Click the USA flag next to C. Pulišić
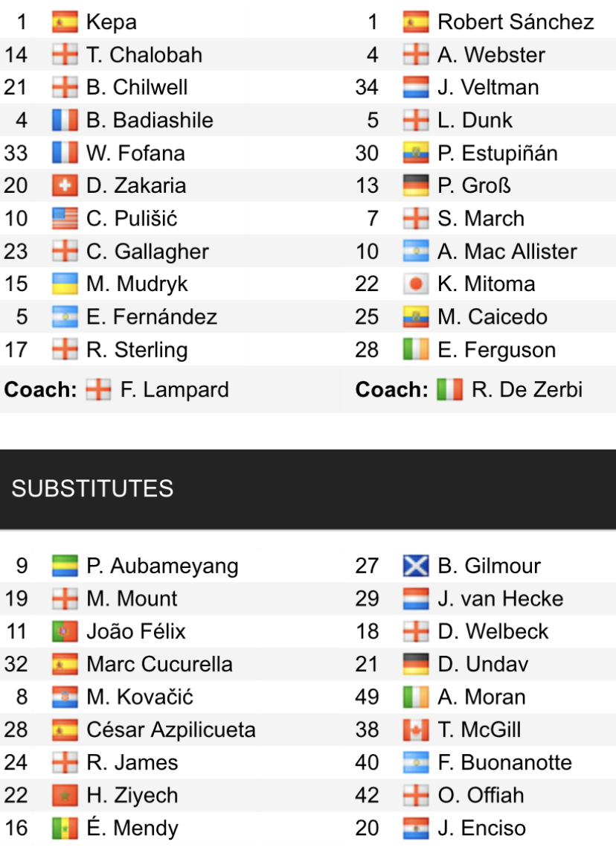The image size is (616, 859). [x=65, y=218]
